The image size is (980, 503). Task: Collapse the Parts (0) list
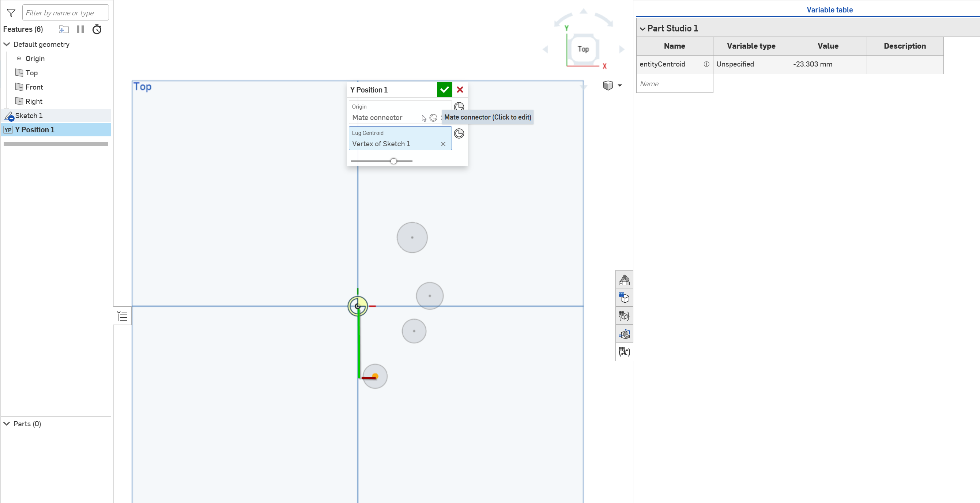click(x=7, y=424)
